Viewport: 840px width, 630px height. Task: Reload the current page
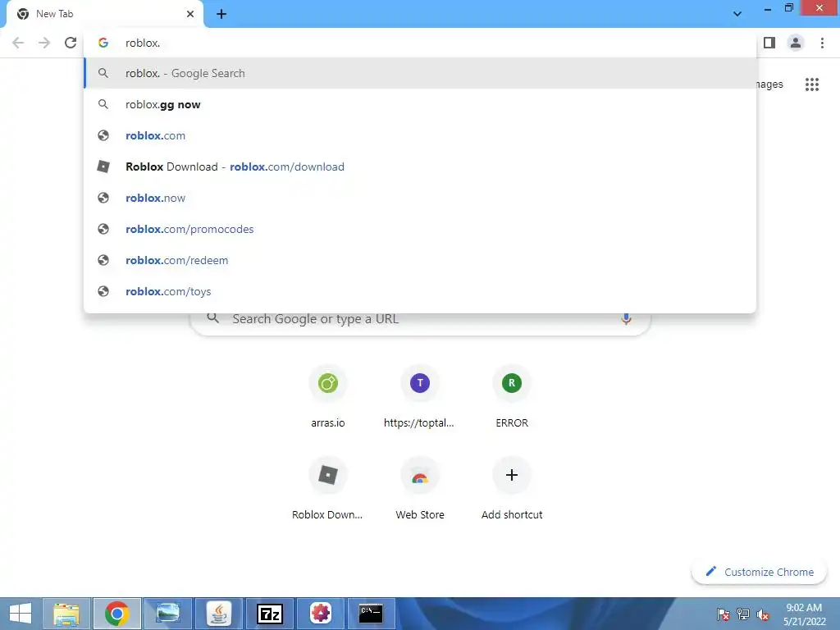(71, 43)
